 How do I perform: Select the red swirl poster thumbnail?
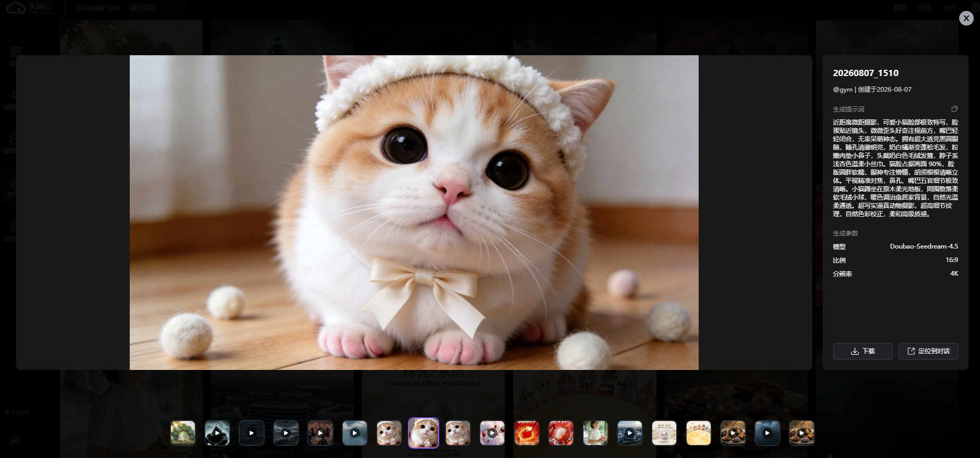click(x=527, y=433)
